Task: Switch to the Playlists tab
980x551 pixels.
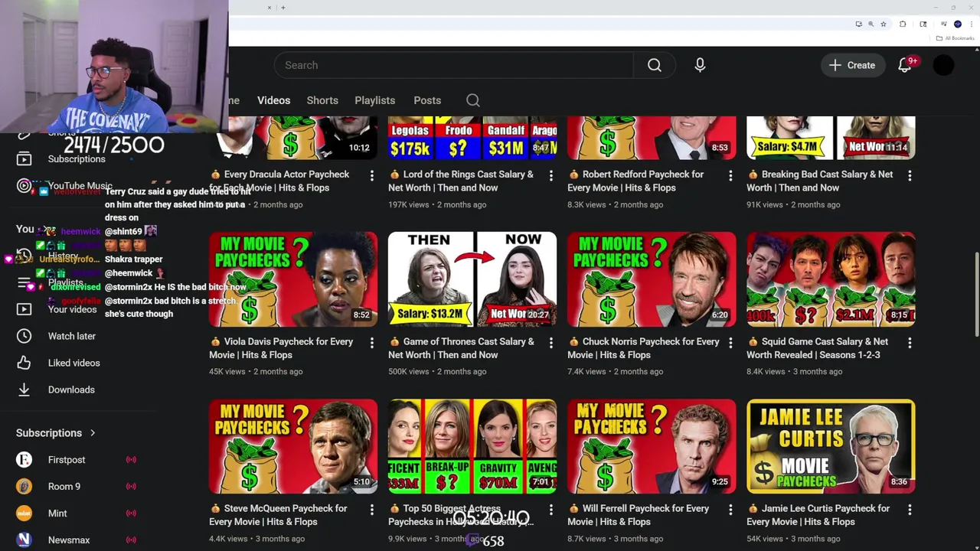Action: [x=374, y=100]
